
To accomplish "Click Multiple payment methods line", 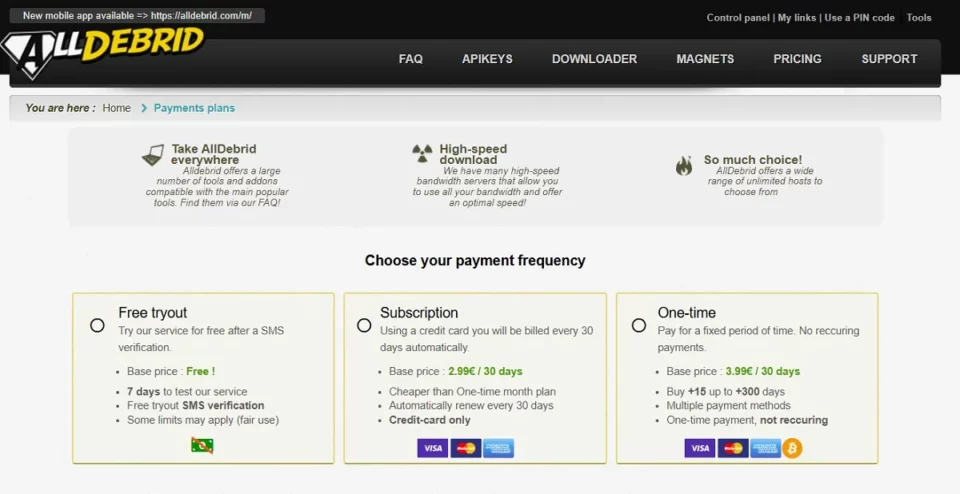I will tap(729, 405).
